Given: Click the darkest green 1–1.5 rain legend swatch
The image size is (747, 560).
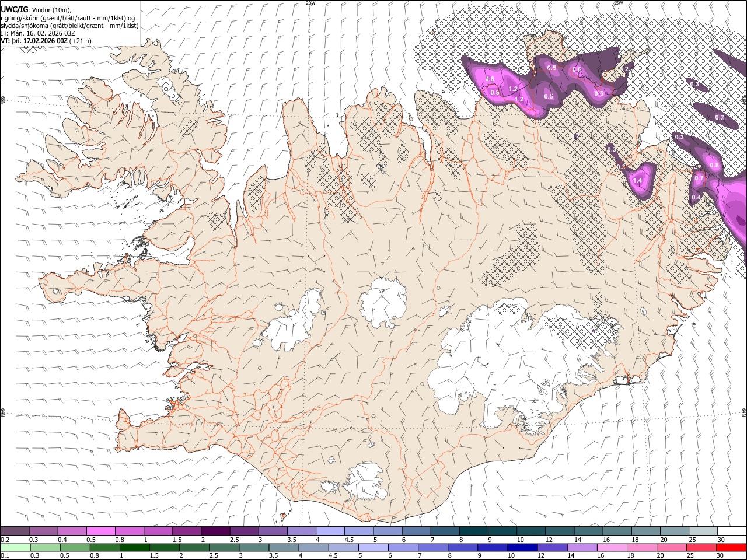Looking at the screenshot, I should click(x=135, y=547).
